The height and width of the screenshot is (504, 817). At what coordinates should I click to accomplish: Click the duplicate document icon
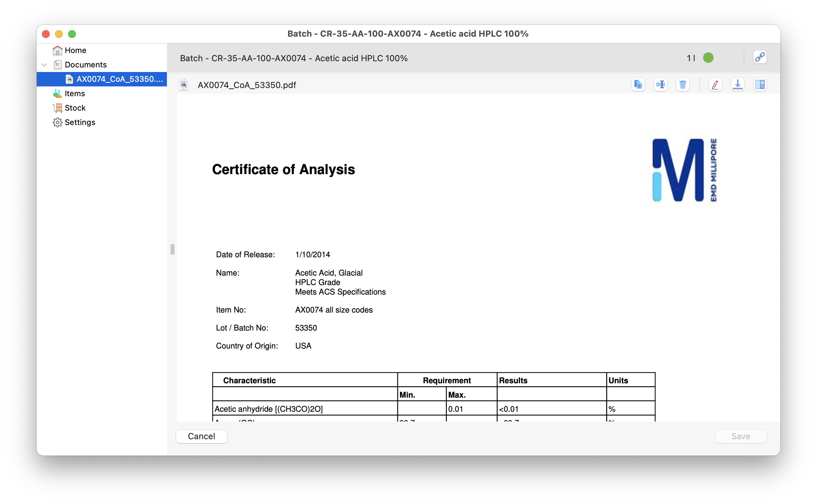tap(638, 85)
